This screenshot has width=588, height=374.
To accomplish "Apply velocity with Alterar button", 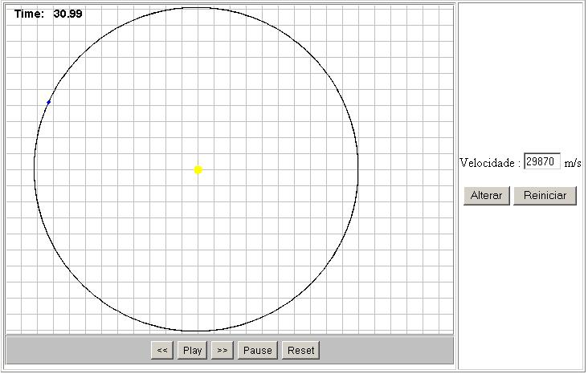I will click(486, 196).
